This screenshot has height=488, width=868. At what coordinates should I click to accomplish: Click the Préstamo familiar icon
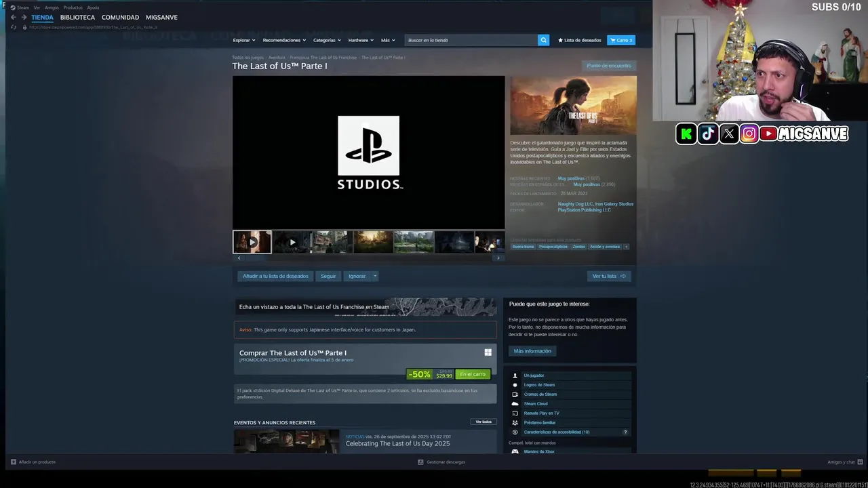pyautogui.click(x=515, y=423)
